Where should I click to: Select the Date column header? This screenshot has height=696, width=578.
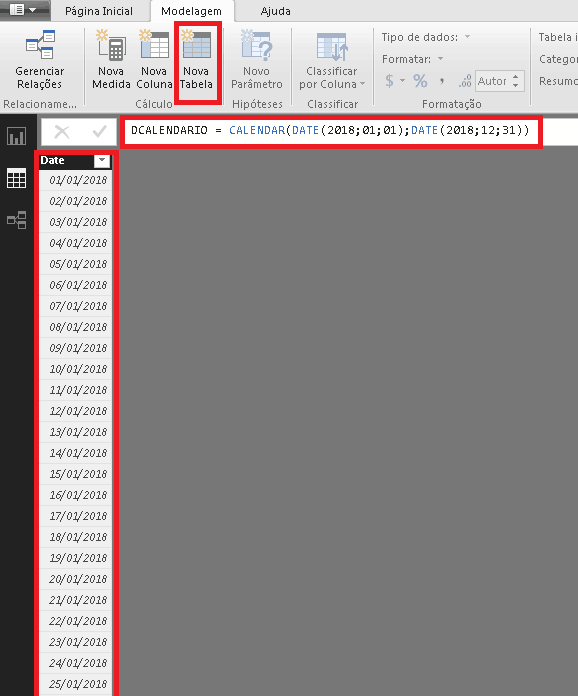click(75, 161)
